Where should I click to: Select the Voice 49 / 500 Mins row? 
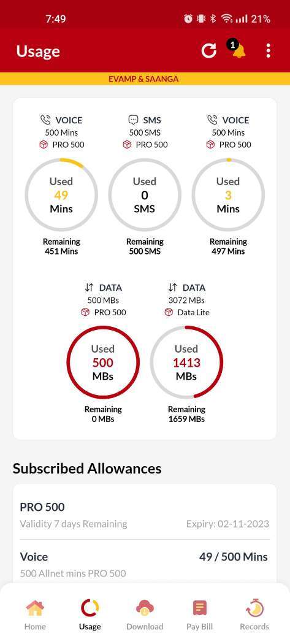(x=145, y=564)
